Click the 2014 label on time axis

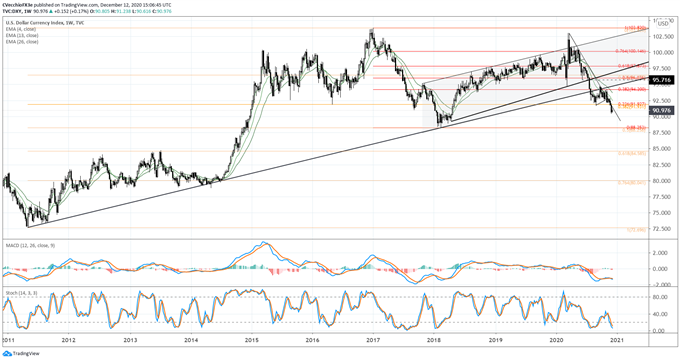(x=191, y=340)
